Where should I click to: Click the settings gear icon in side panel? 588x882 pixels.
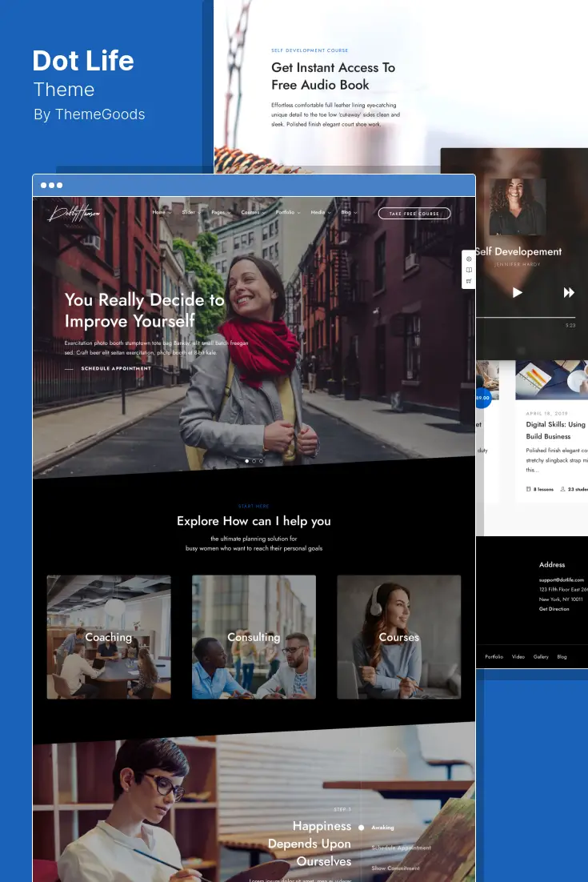[x=469, y=259]
